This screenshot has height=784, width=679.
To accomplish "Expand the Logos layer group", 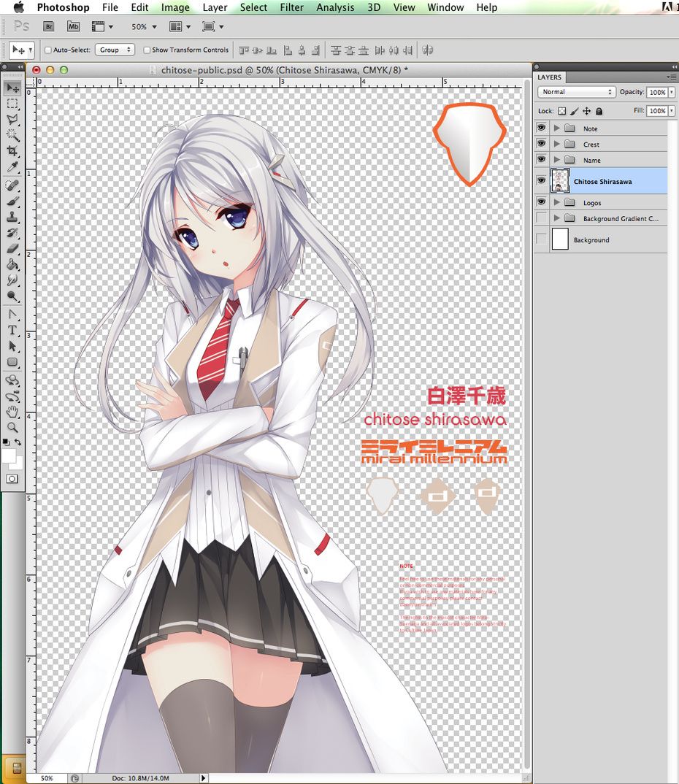I will click(557, 202).
